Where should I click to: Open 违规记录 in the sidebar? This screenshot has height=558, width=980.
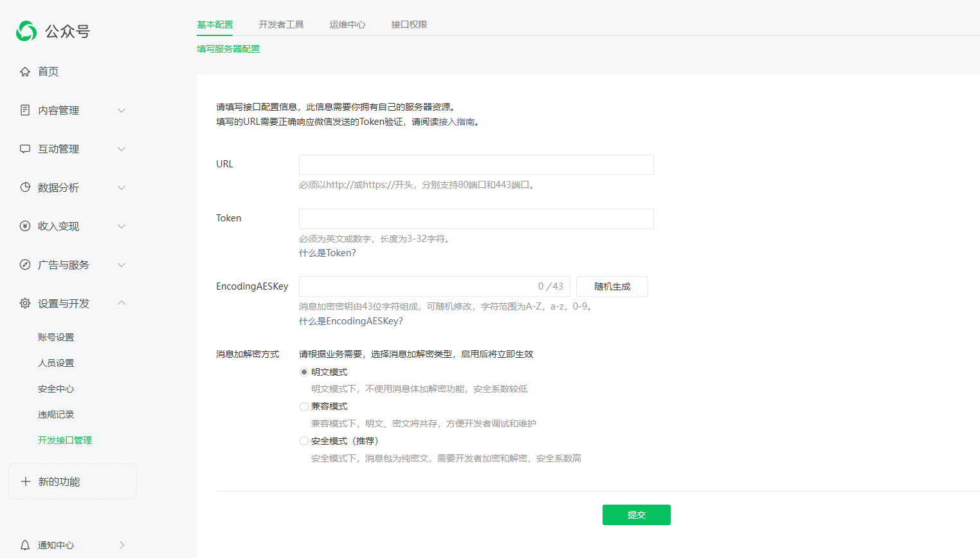tap(56, 414)
